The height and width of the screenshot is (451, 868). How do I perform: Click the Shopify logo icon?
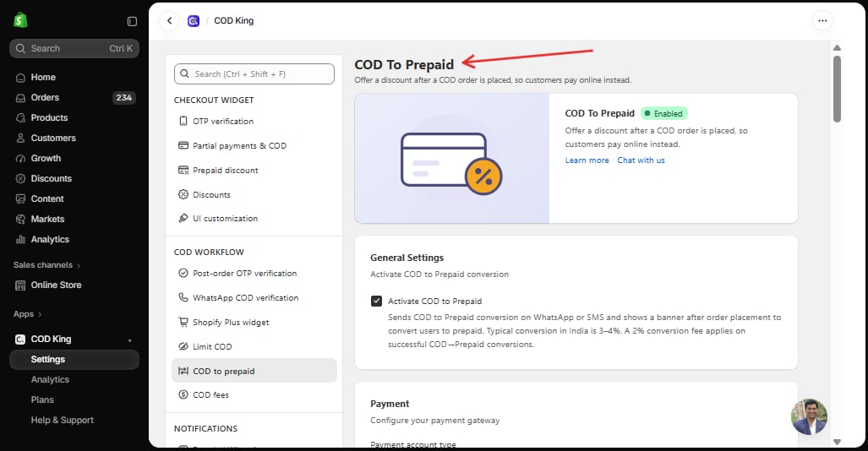pos(20,20)
